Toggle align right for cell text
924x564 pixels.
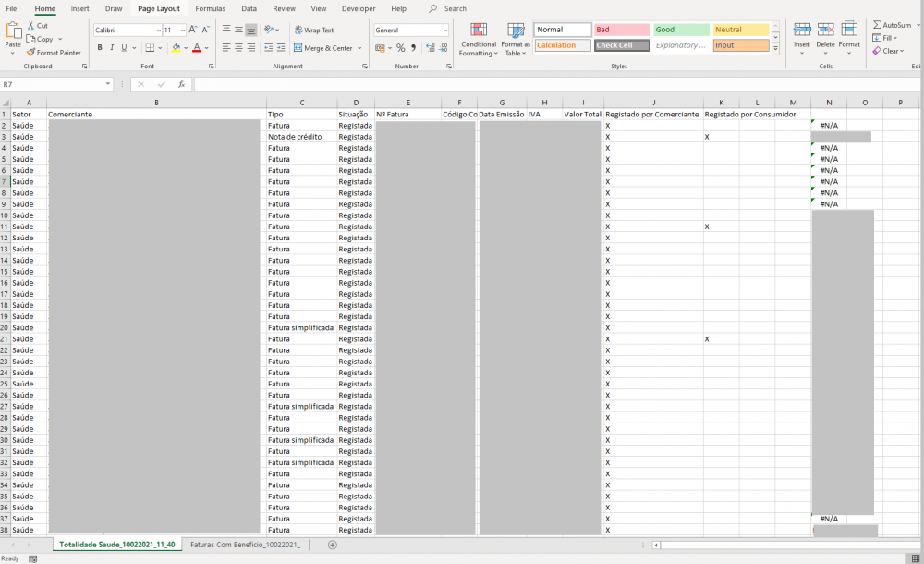251,48
